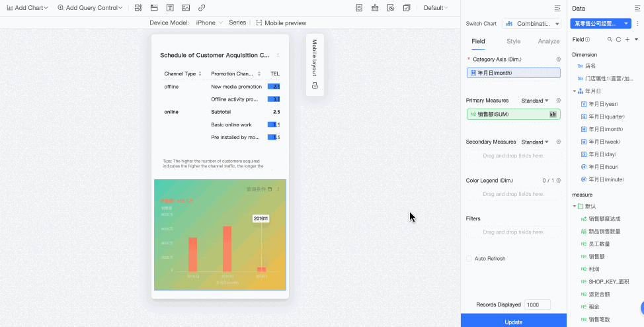This screenshot has width=644, height=327.
Task: Click the 查询条件 query condition icon
Action: tap(270, 189)
